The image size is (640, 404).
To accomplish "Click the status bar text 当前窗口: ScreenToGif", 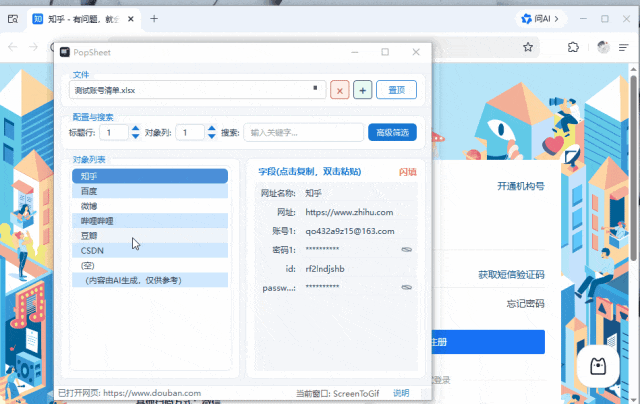I will coord(337,393).
